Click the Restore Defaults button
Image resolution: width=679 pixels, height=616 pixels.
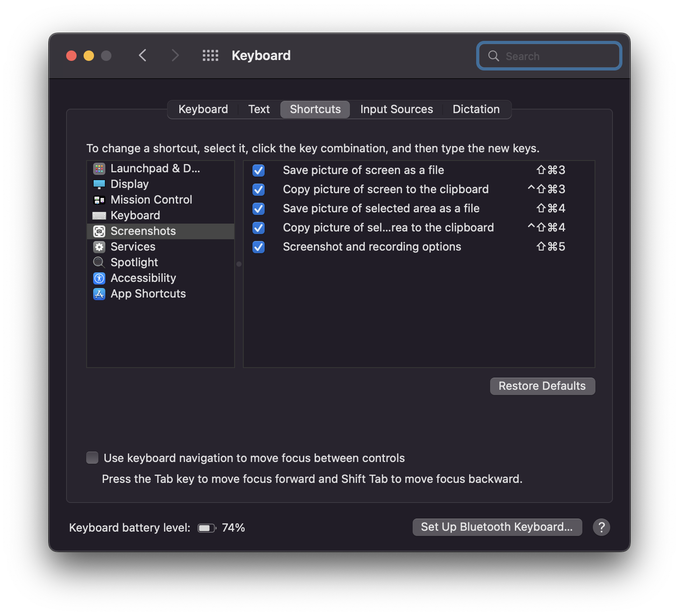point(542,386)
